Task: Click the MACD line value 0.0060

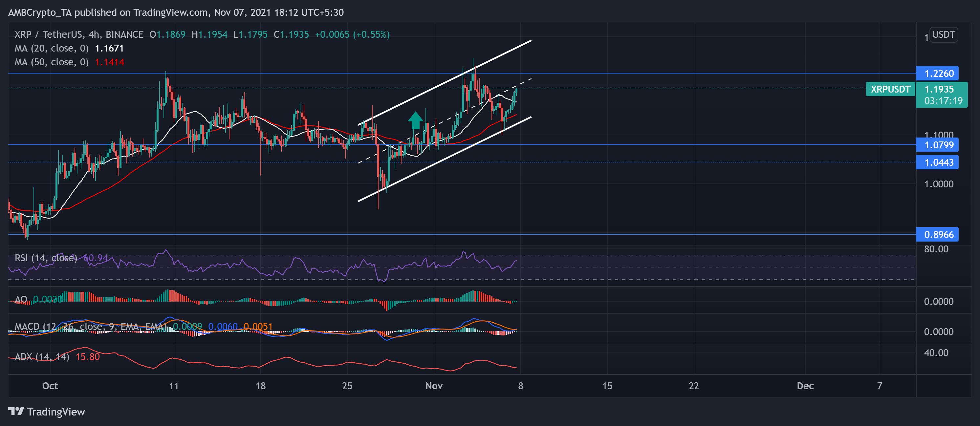Action: [x=223, y=326]
